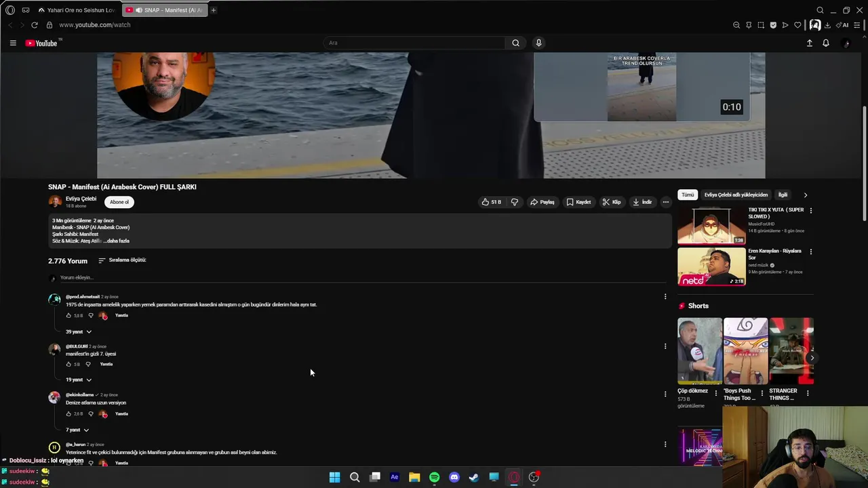Open options for Çöp dökmez short
Screen dimensions: 868x488
point(716,393)
